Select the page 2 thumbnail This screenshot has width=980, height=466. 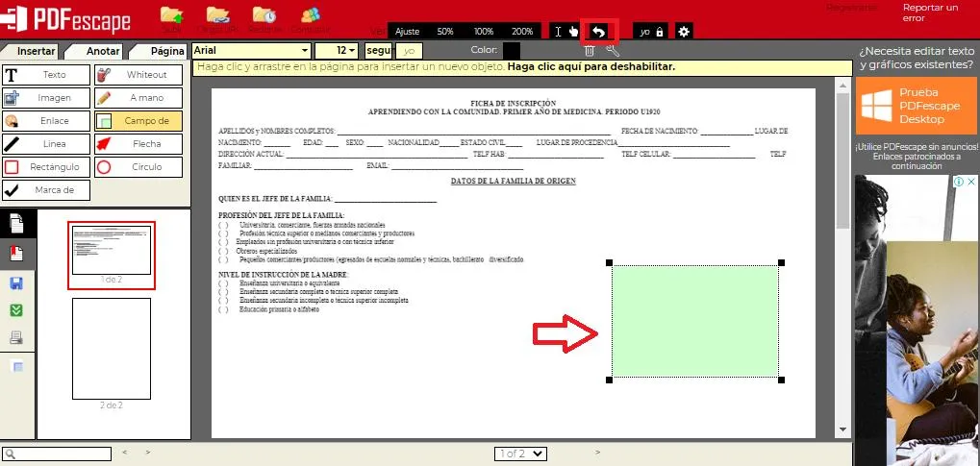pos(112,348)
